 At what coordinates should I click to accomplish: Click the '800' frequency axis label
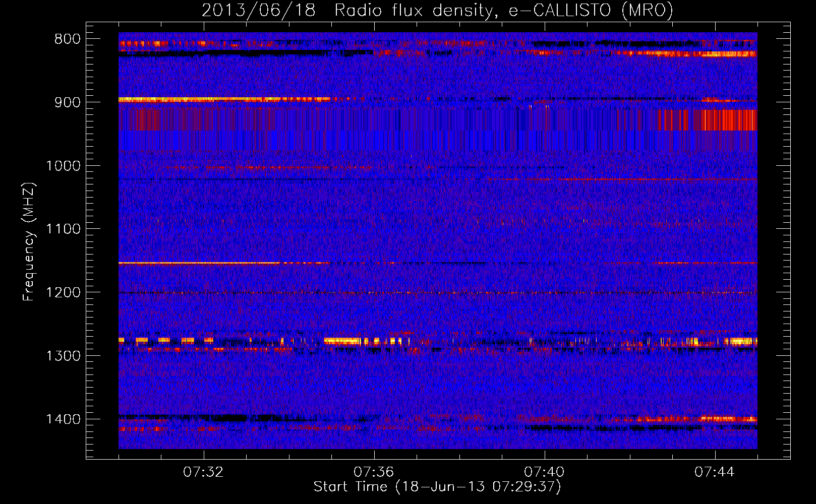pos(67,39)
